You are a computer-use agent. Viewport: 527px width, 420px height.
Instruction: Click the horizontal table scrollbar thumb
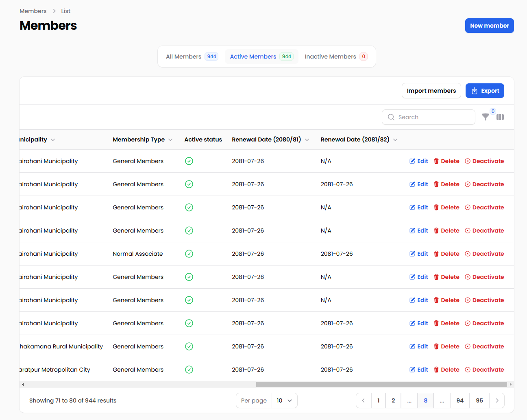[x=381, y=384]
